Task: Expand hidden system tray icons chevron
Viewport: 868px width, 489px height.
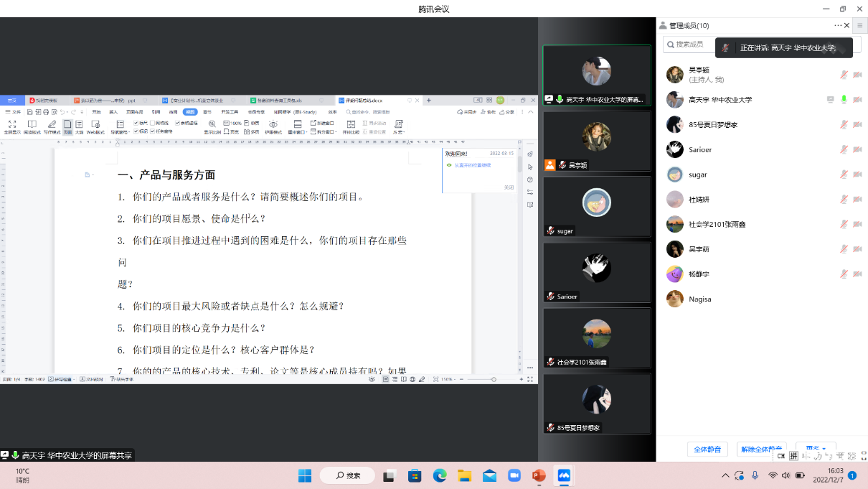Action: tap(725, 475)
